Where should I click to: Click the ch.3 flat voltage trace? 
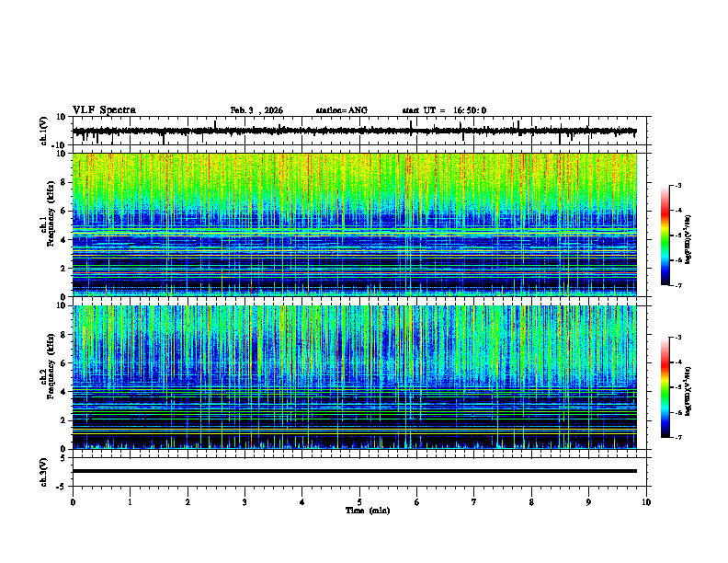click(x=354, y=471)
